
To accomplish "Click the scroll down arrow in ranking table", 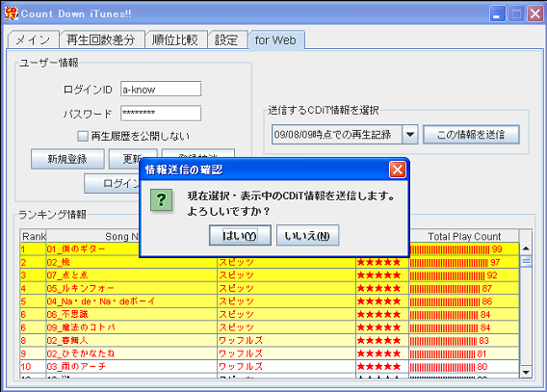I will (526, 372).
